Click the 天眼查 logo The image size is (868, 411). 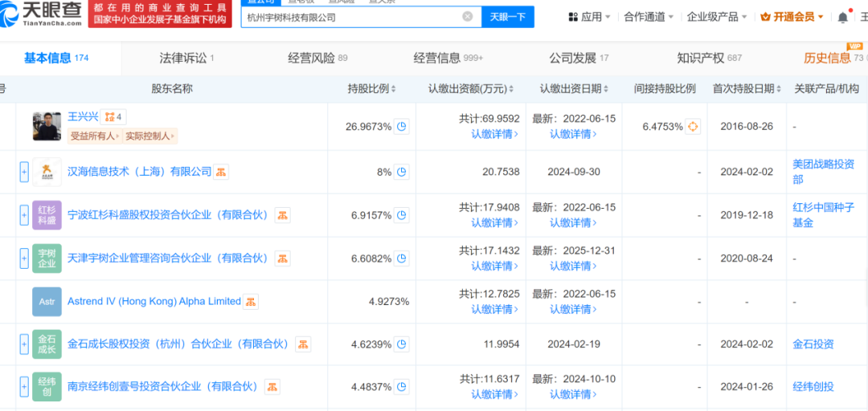(42, 14)
